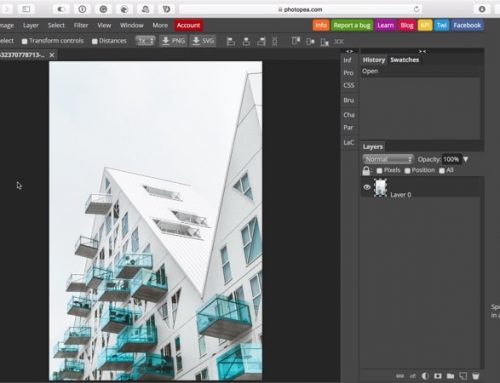
Task: Expand the narrow side panel column arrows
Action: [x=349, y=51]
